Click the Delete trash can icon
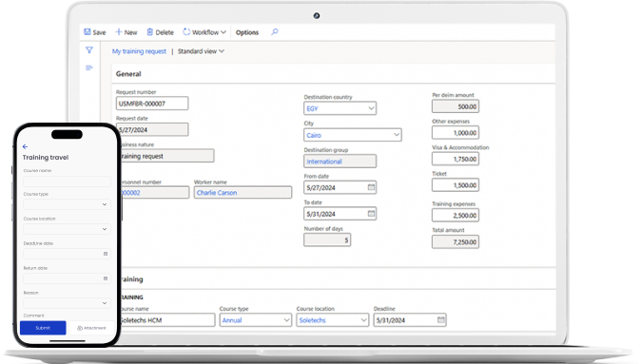639x364 pixels. tap(150, 31)
